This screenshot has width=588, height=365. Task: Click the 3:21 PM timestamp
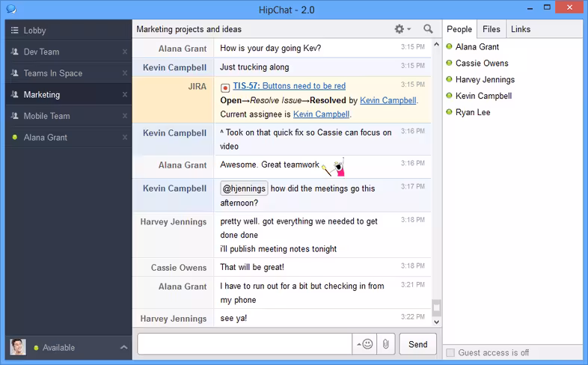pyautogui.click(x=413, y=284)
